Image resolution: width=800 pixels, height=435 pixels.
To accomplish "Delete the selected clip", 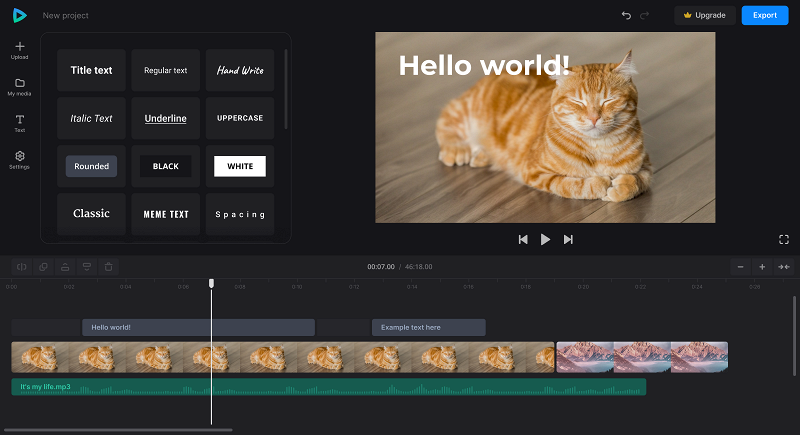I will pos(109,267).
